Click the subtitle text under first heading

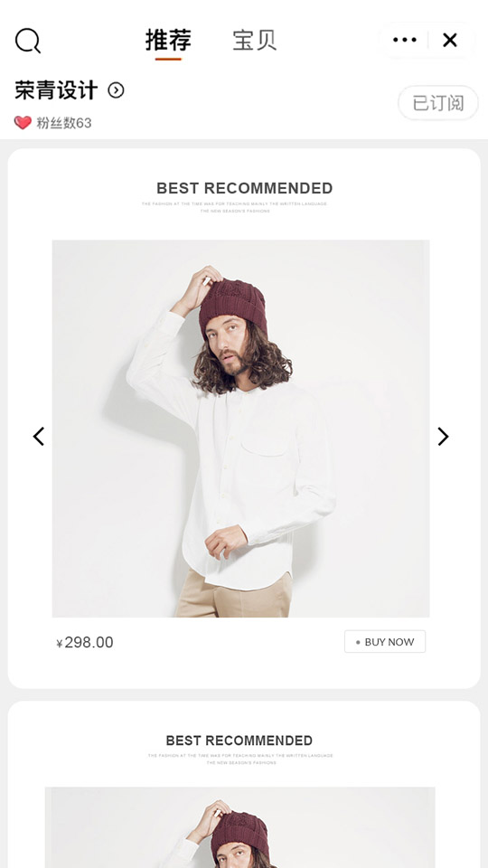click(235, 207)
